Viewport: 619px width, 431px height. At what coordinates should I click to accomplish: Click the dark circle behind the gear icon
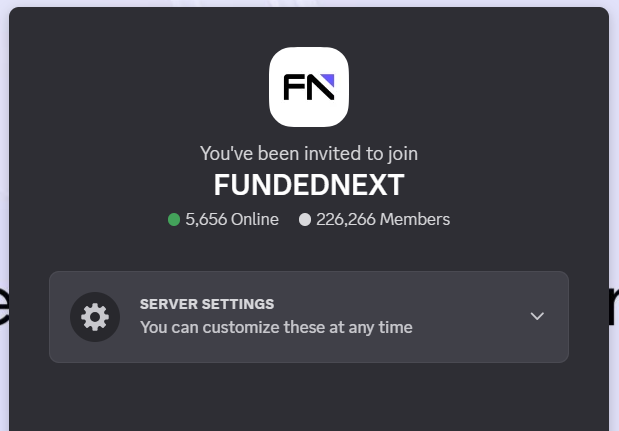(95, 317)
